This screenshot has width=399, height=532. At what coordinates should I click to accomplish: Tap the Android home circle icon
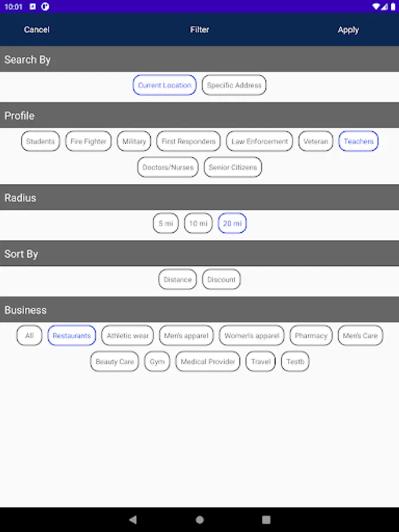[200, 520]
